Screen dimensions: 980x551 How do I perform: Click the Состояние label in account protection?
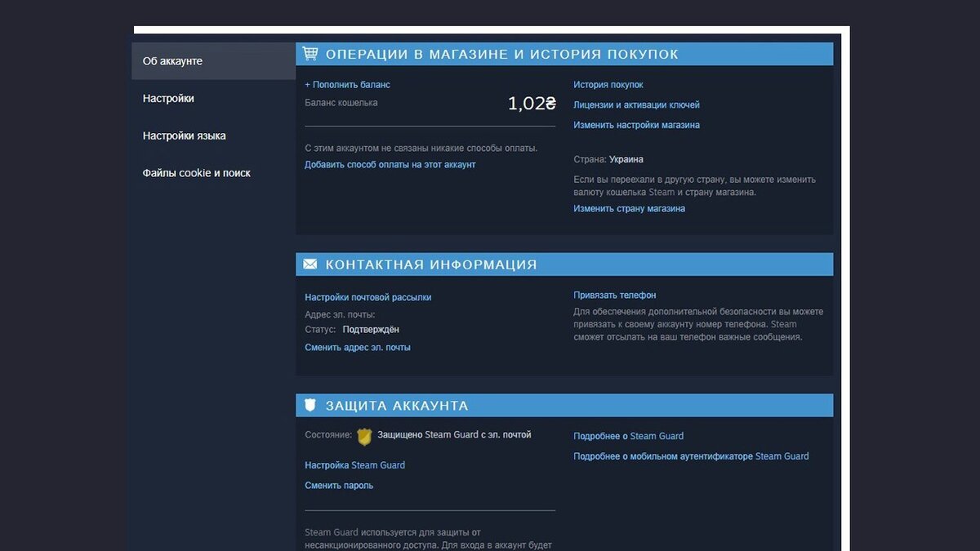[x=328, y=435]
